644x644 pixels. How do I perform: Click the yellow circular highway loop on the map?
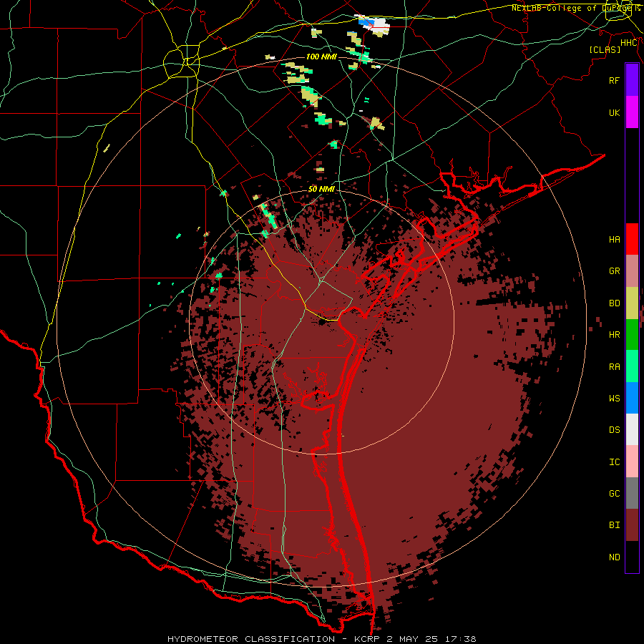point(181,62)
